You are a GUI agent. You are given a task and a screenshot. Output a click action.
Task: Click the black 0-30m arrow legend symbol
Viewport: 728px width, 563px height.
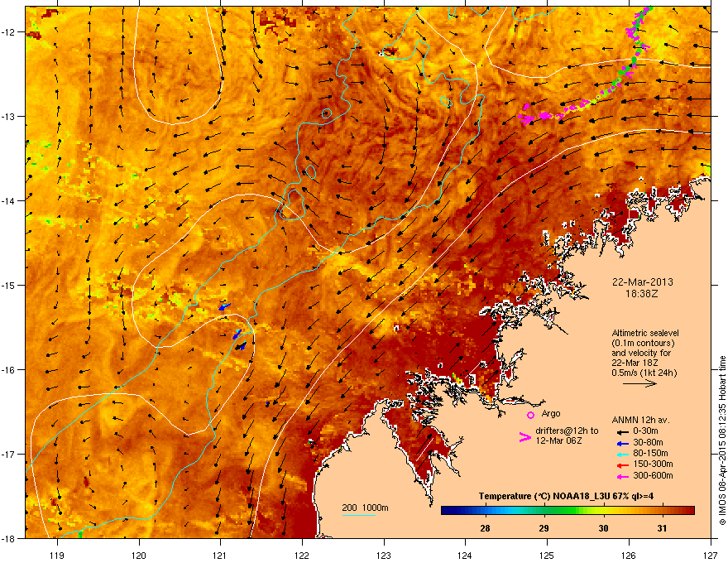[621, 432]
